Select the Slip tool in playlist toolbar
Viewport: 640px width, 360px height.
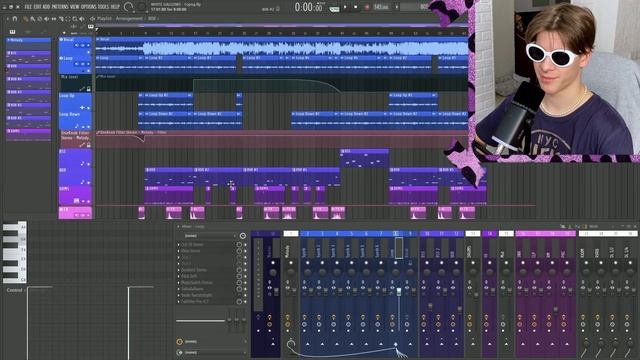(x=53, y=19)
